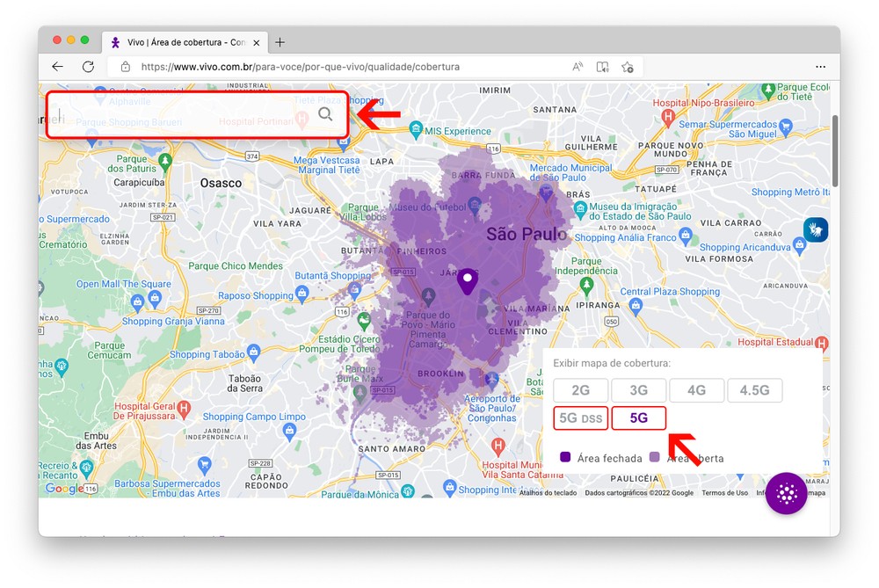879x588 pixels.
Task: Open immersive reader icon in address bar
Action: tap(603, 67)
